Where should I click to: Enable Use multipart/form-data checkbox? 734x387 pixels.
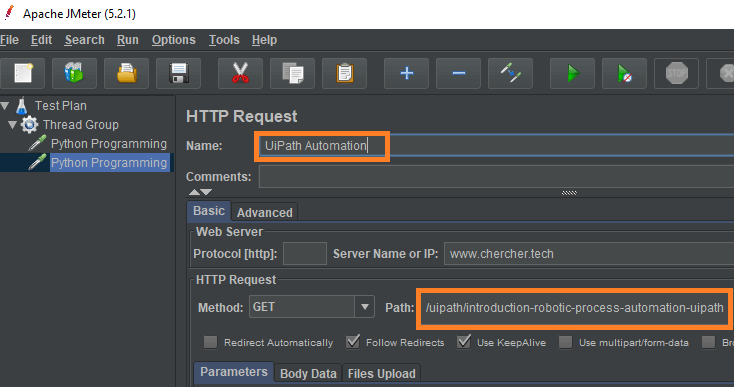[565, 342]
